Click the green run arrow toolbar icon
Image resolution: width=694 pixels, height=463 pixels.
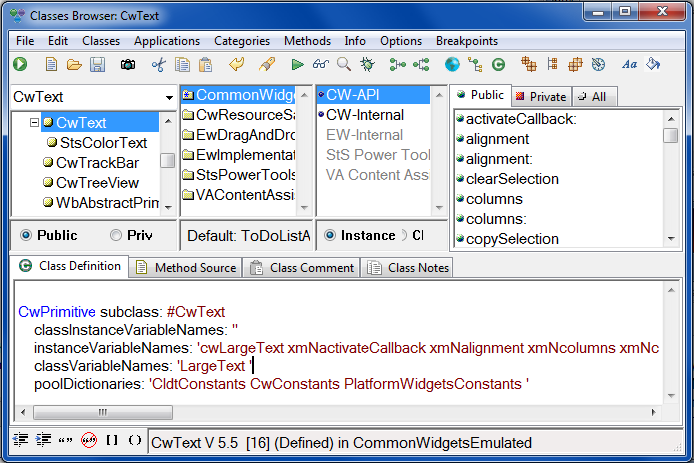(x=297, y=65)
